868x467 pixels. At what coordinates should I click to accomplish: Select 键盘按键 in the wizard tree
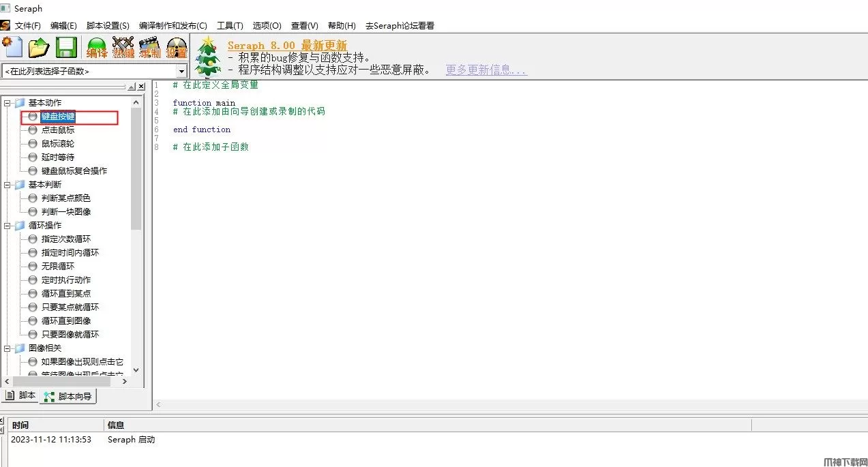pos(58,117)
